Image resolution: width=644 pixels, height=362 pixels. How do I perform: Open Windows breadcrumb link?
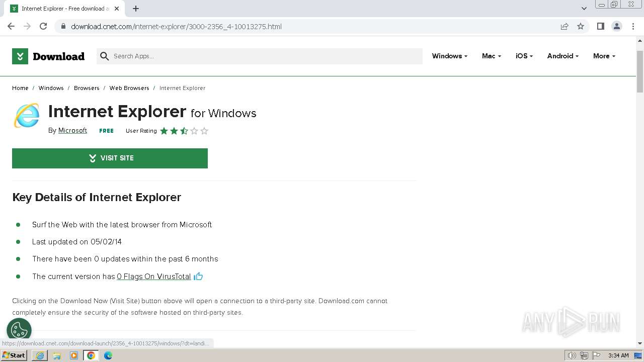click(51, 88)
